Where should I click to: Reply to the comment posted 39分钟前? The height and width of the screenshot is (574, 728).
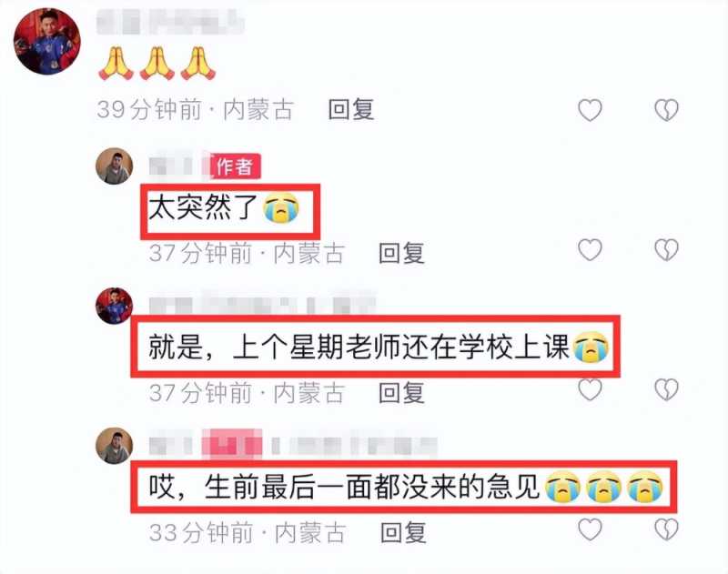pyautogui.click(x=351, y=110)
